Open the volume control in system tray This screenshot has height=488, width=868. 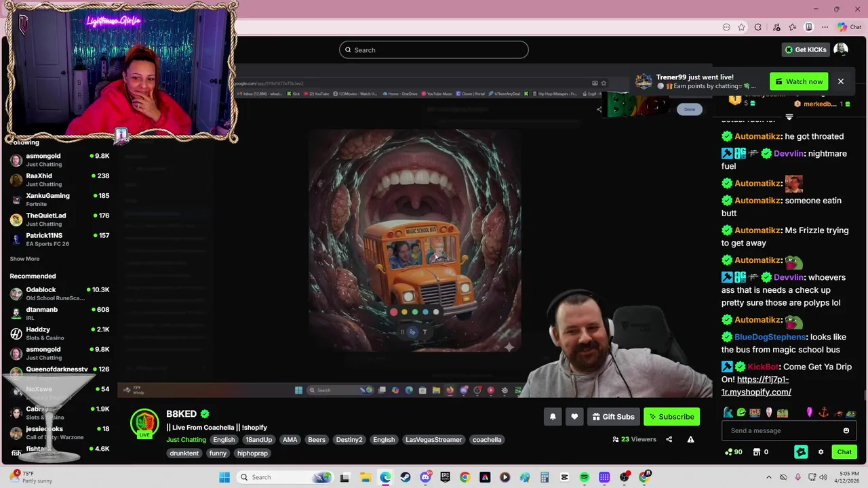coord(823,477)
